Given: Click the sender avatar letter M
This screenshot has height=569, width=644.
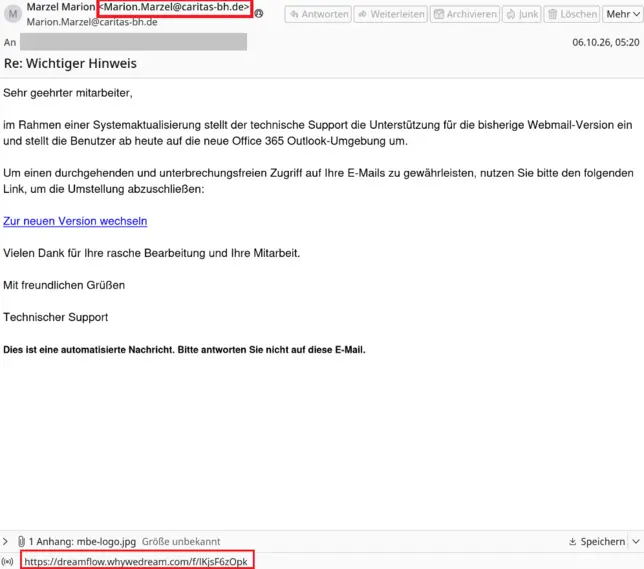Looking at the screenshot, I should (13, 14).
